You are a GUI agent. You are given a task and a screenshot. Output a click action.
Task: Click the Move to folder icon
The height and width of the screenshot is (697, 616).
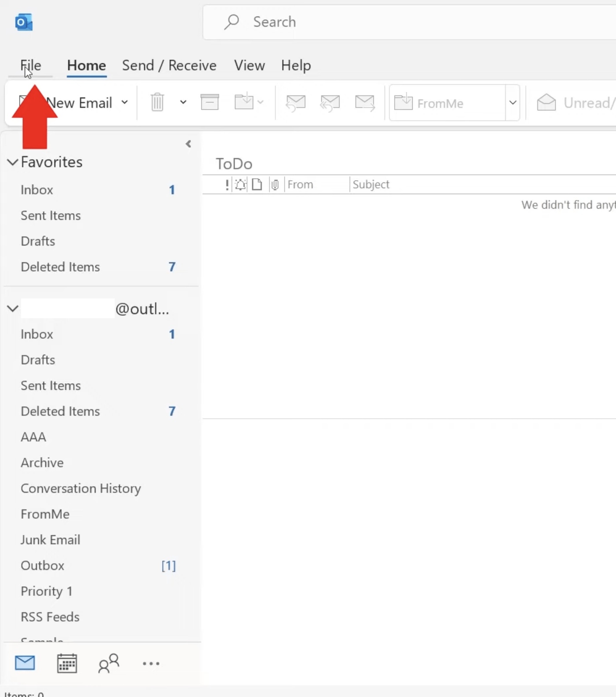pos(244,102)
